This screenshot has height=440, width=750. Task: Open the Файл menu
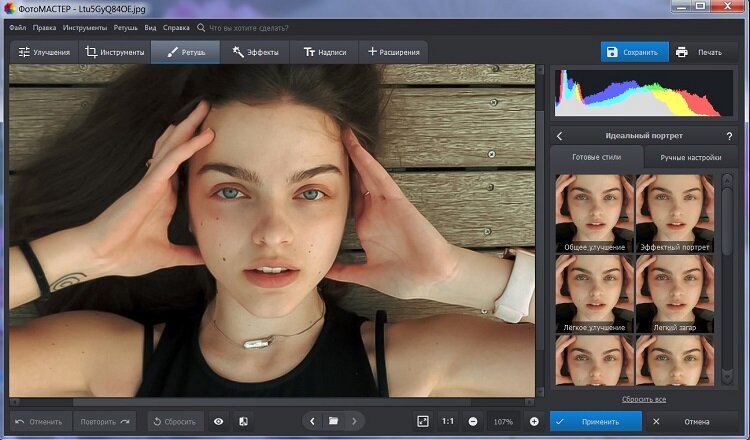[x=18, y=28]
